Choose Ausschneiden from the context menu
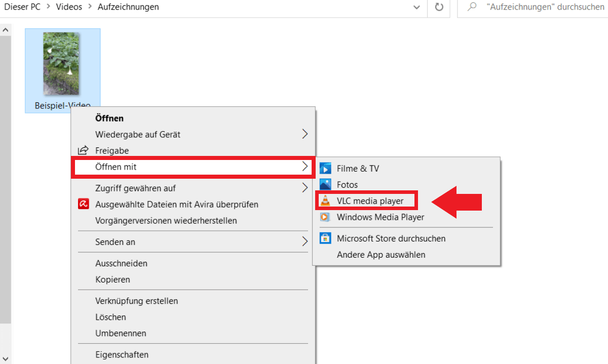 193,263
